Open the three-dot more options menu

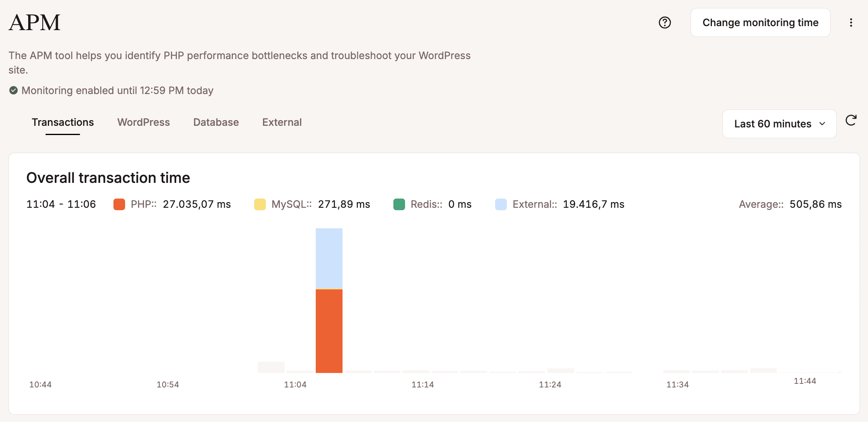(x=851, y=23)
